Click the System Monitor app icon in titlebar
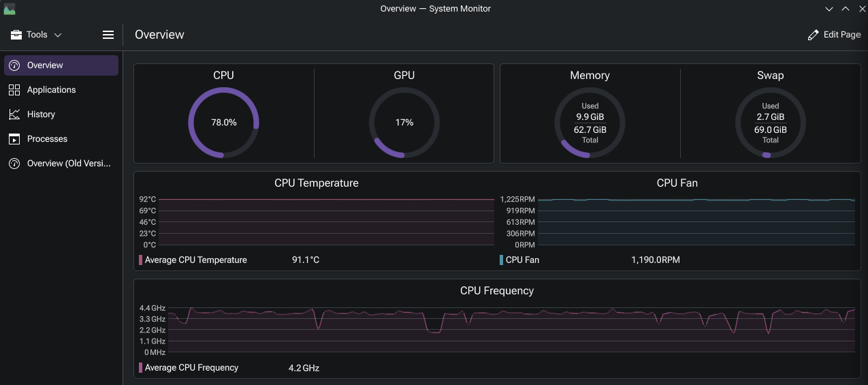The image size is (868, 385). click(x=10, y=9)
